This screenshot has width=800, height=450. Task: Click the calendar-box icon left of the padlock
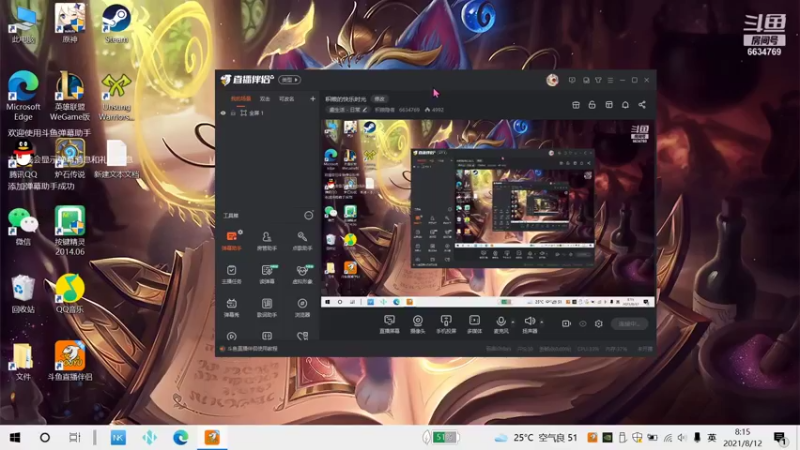pyautogui.click(x=576, y=105)
